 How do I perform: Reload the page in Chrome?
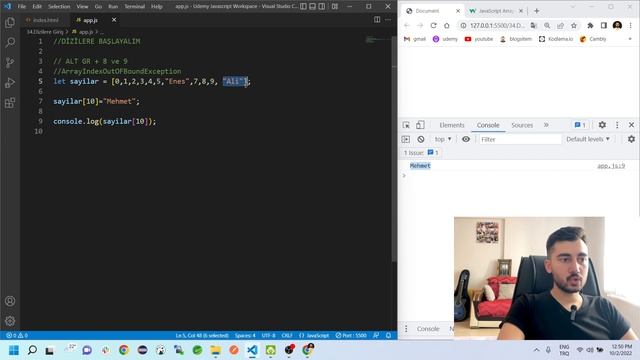tap(433, 25)
